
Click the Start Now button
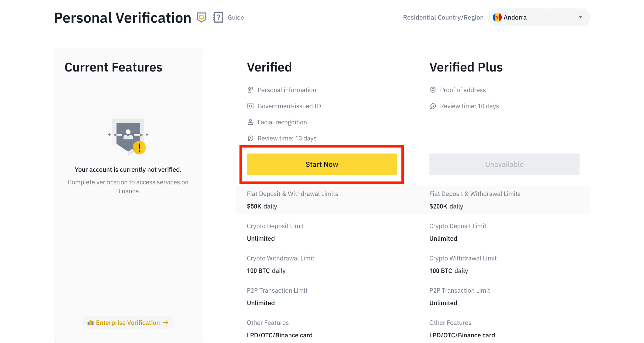322,164
